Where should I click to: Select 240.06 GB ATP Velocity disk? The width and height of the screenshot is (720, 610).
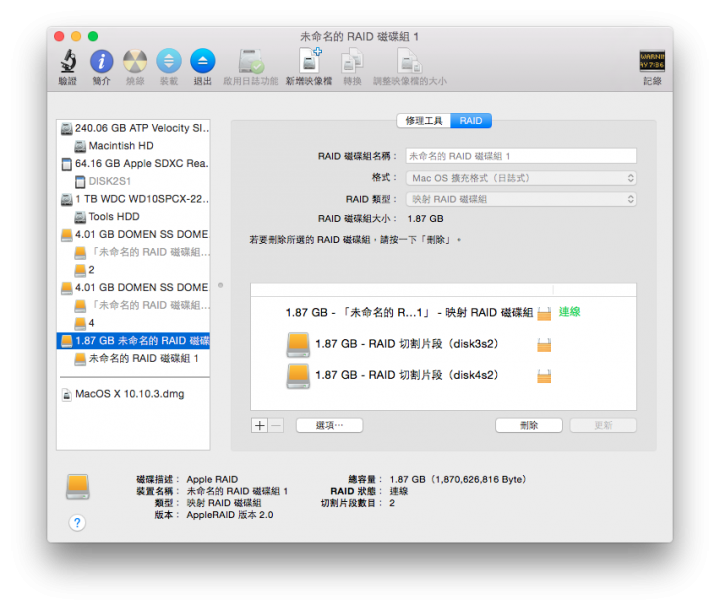[134, 128]
